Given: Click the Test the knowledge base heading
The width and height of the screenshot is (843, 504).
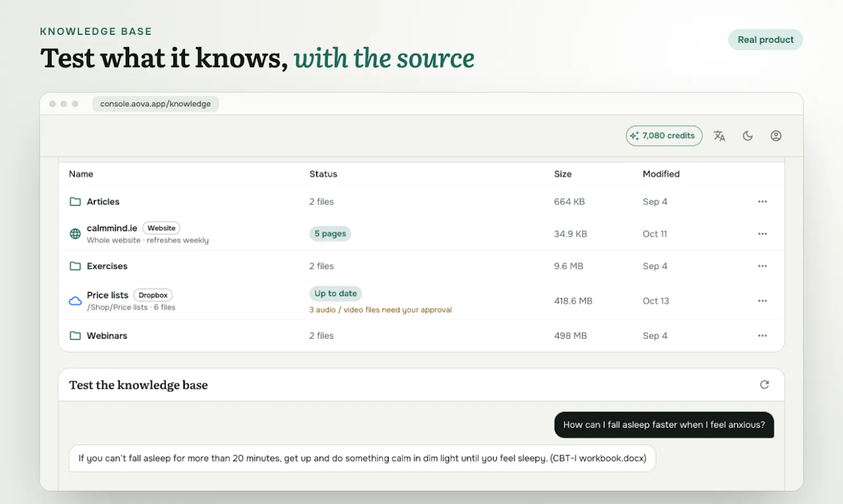Looking at the screenshot, I should pyautogui.click(x=139, y=385).
